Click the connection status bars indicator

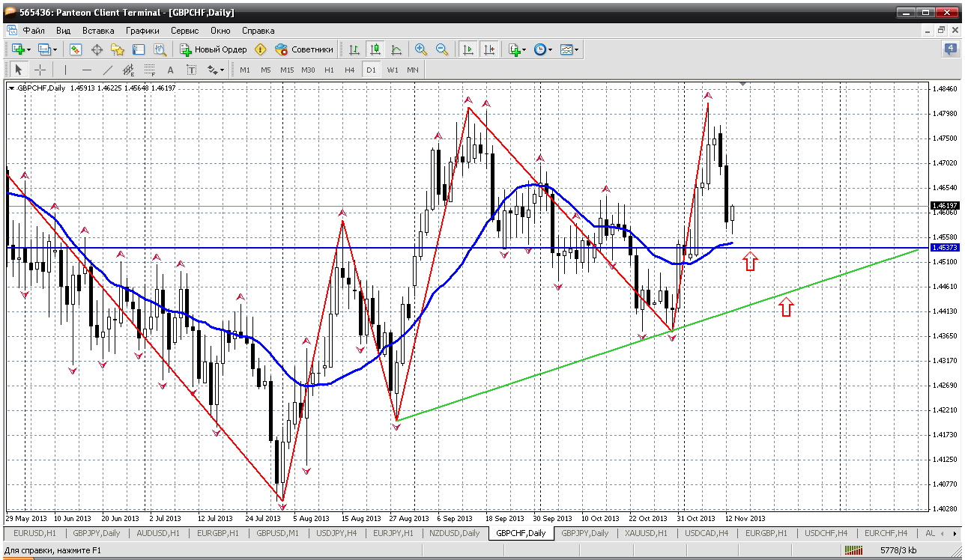point(854,550)
